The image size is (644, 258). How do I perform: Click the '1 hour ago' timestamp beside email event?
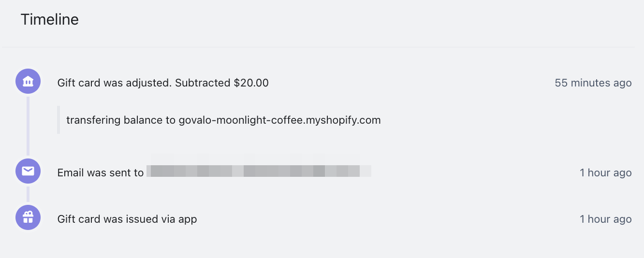pyautogui.click(x=605, y=173)
